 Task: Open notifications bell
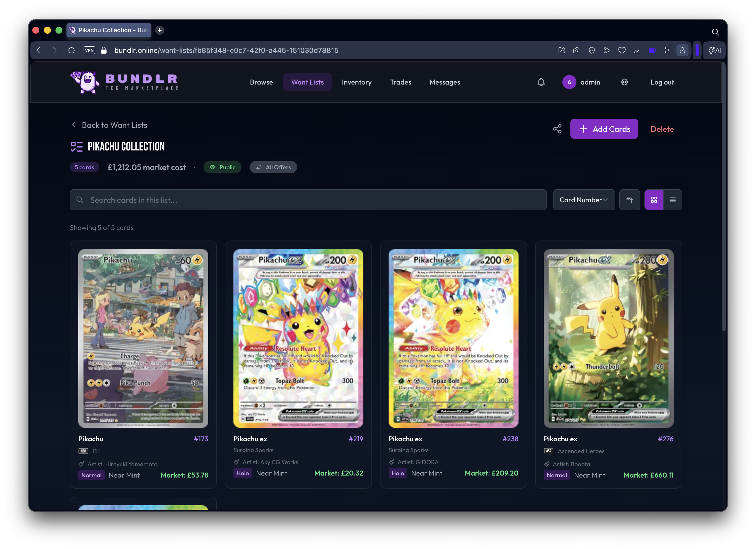(x=541, y=82)
